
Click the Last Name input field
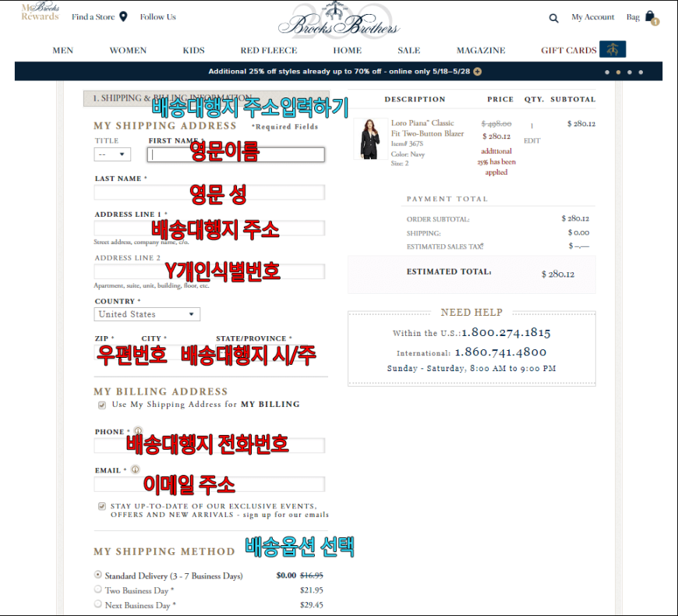click(210, 193)
